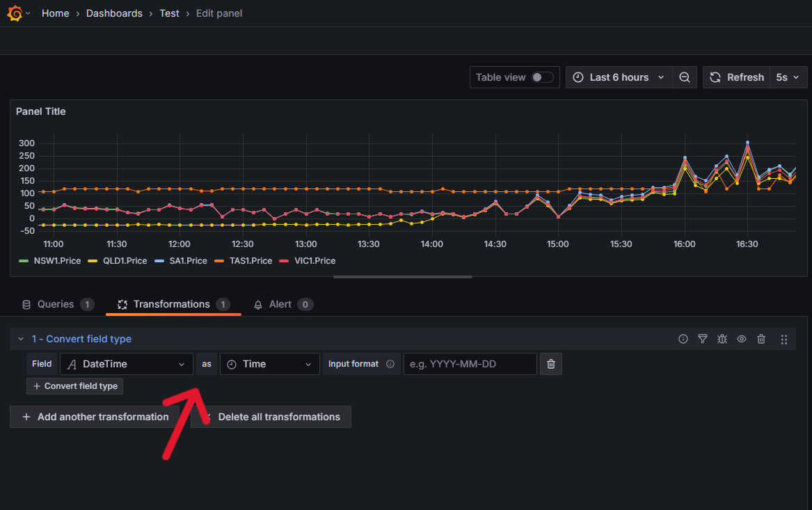The width and height of the screenshot is (812, 510).
Task: Switch to the Queries tab
Action: coord(56,304)
